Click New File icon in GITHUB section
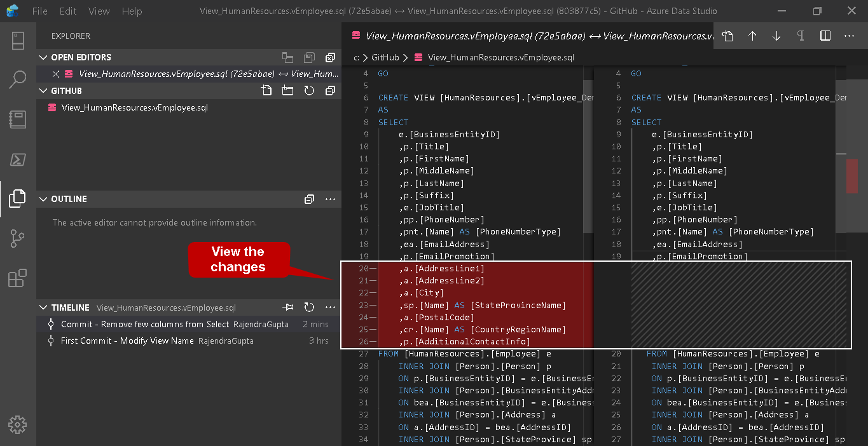 (x=266, y=91)
